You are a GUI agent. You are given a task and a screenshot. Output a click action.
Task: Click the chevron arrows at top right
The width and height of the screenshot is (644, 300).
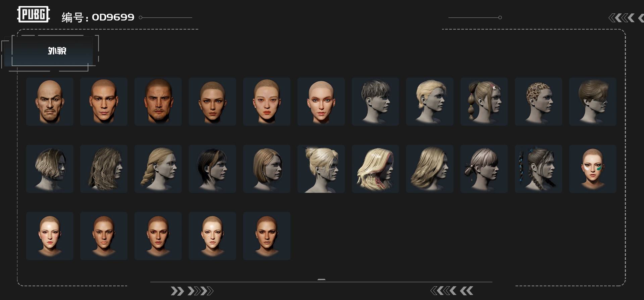click(626, 18)
